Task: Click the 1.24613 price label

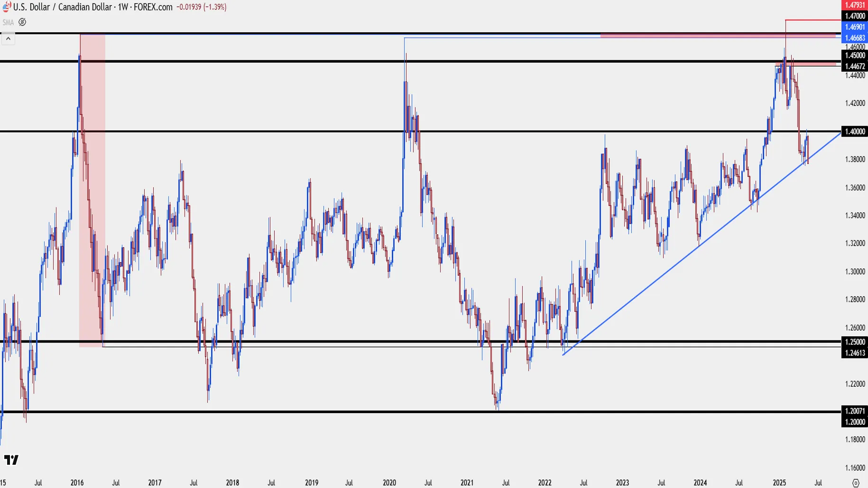Action: pos(855,352)
